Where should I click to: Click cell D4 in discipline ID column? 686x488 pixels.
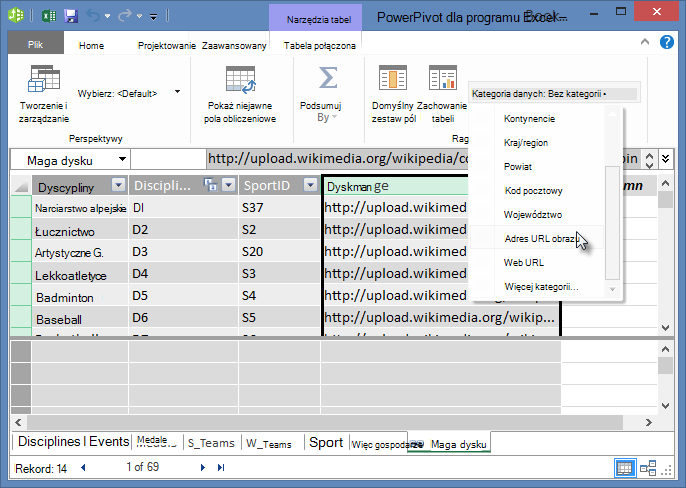(x=184, y=274)
